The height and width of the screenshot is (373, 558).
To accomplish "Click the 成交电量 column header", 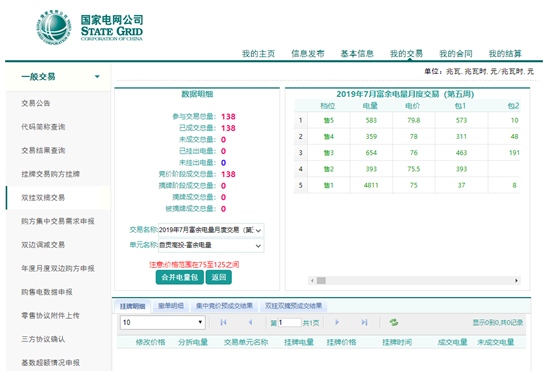I will click(x=452, y=342).
